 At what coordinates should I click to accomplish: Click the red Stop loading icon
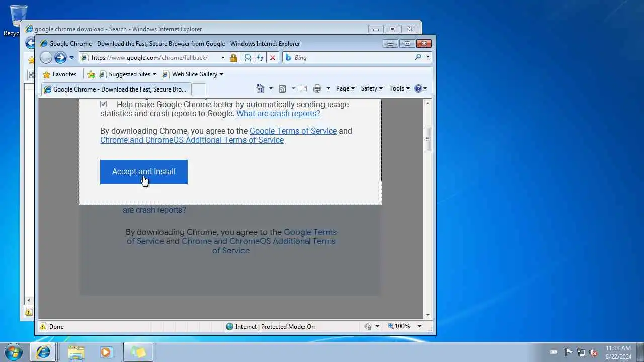(273, 58)
